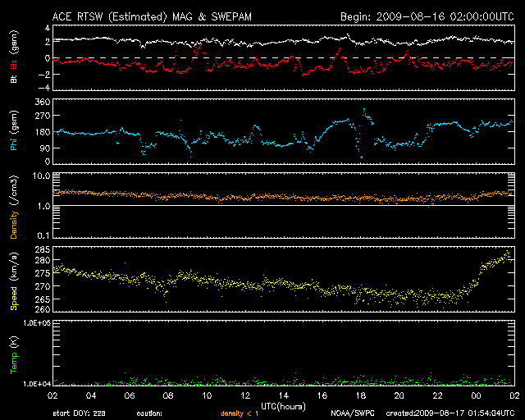The height and width of the screenshot is (420, 525).
Task: Click the '06' hour tick label
Action: click(x=130, y=396)
